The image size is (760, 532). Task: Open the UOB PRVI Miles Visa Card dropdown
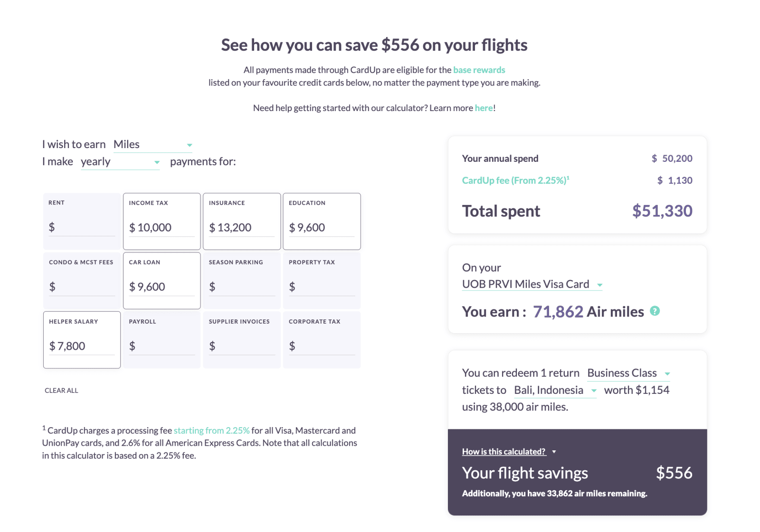click(x=532, y=284)
